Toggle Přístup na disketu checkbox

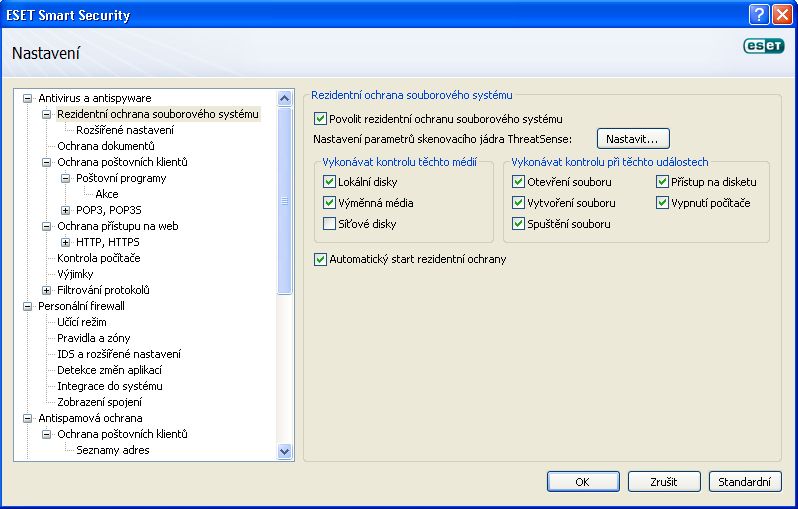(x=662, y=182)
